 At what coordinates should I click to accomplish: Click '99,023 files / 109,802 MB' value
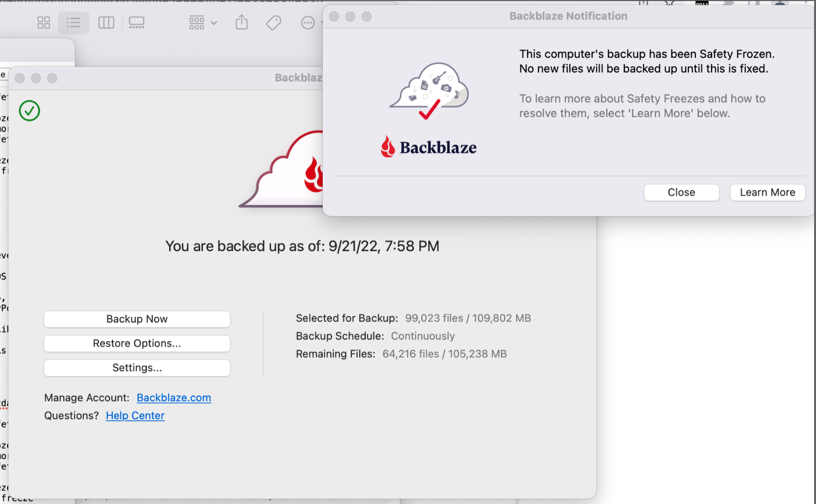coord(468,318)
